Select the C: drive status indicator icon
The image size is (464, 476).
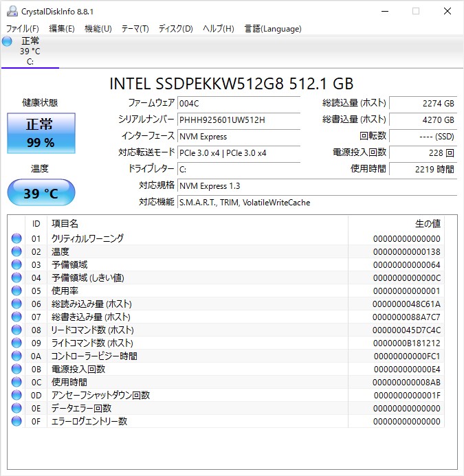click(7, 41)
